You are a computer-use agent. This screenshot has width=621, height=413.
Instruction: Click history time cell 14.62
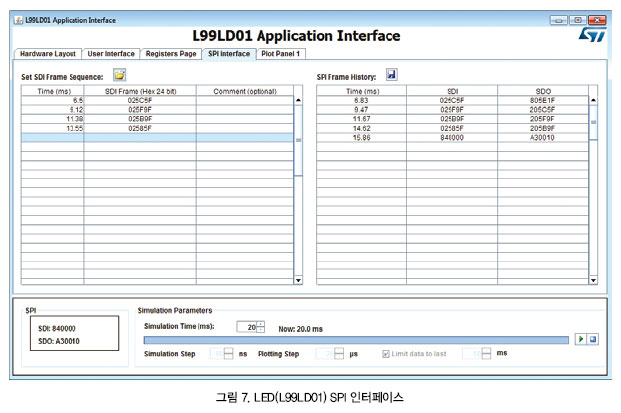(x=362, y=128)
